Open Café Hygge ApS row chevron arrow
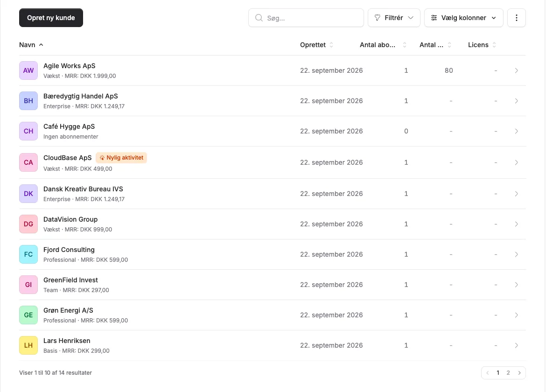The width and height of the screenshot is (546, 392). pyautogui.click(x=517, y=131)
